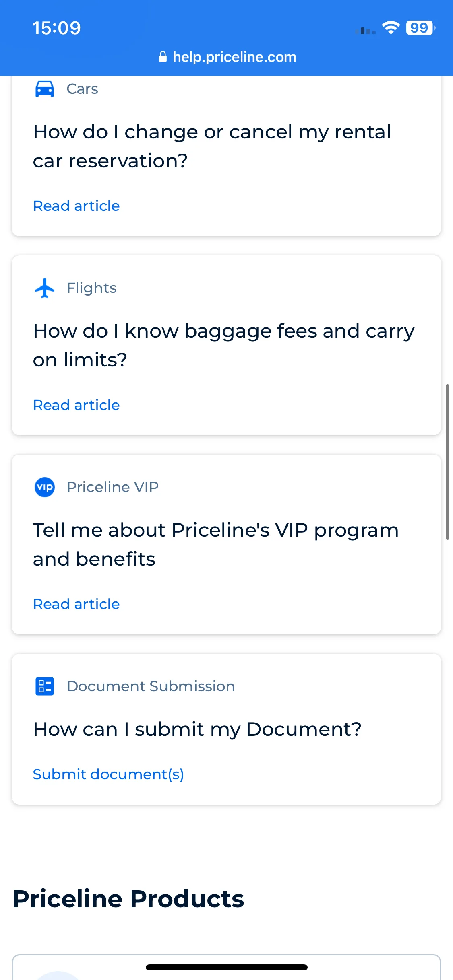The width and height of the screenshot is (453, 980).
Task: Tap the lock icon beside help.priceline.com
Action: click(x=163, y=57)
